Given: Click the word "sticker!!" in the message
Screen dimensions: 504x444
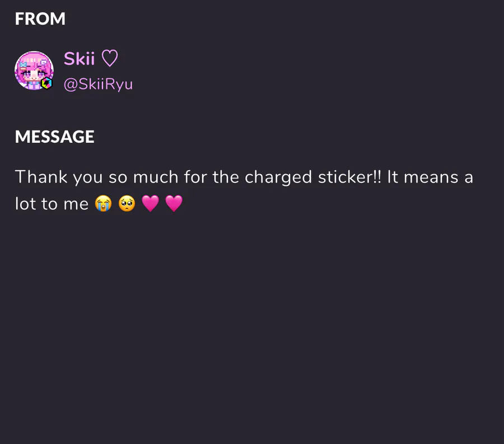Looking at the screenshot, I should tap(349, 177).
